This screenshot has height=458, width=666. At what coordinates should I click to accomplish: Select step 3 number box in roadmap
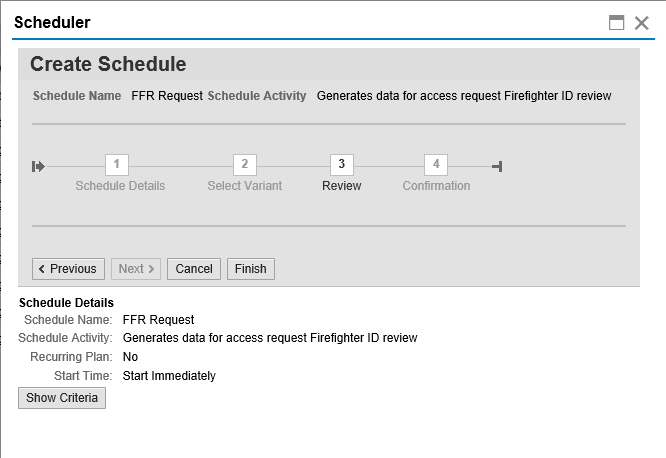(341, 165)
